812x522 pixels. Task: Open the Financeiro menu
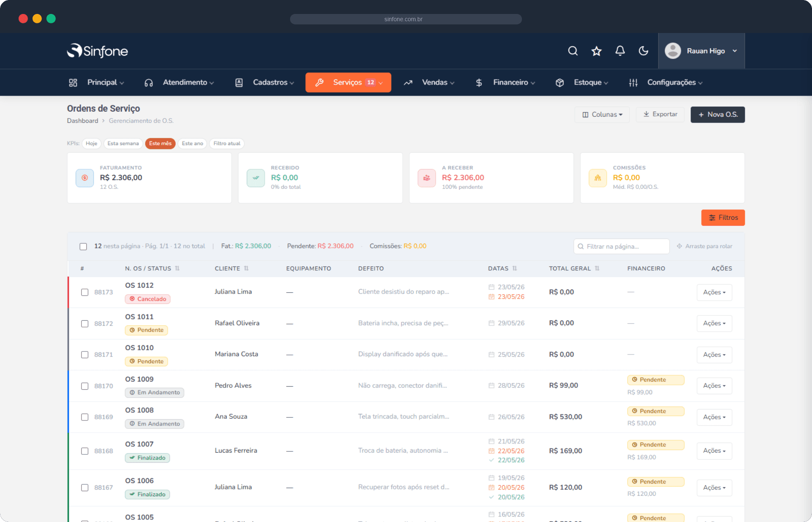(505, 82)
